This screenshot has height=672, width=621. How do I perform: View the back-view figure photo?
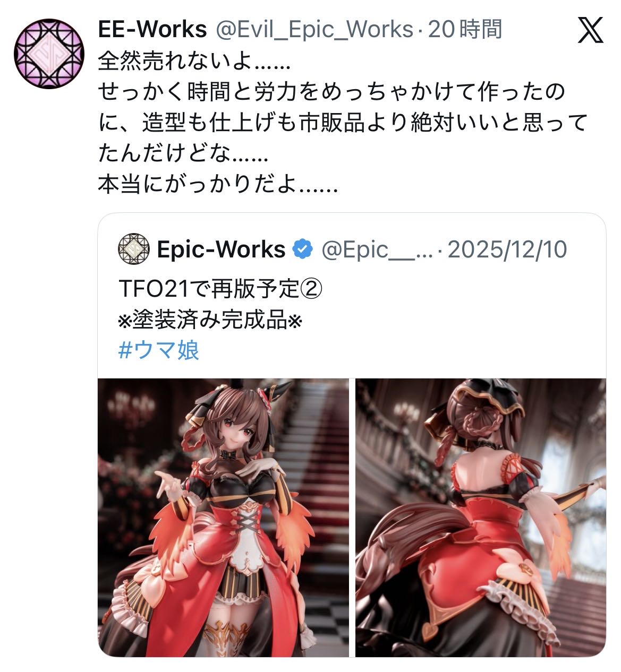click(481, 518)
